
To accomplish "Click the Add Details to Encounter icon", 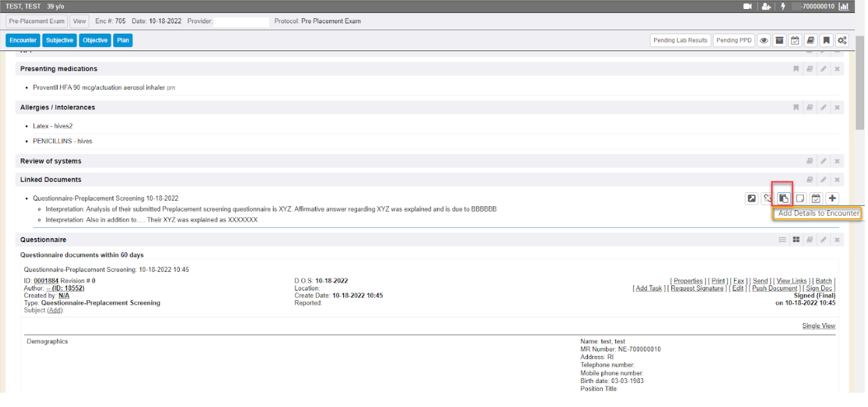I will pos(783,198).
